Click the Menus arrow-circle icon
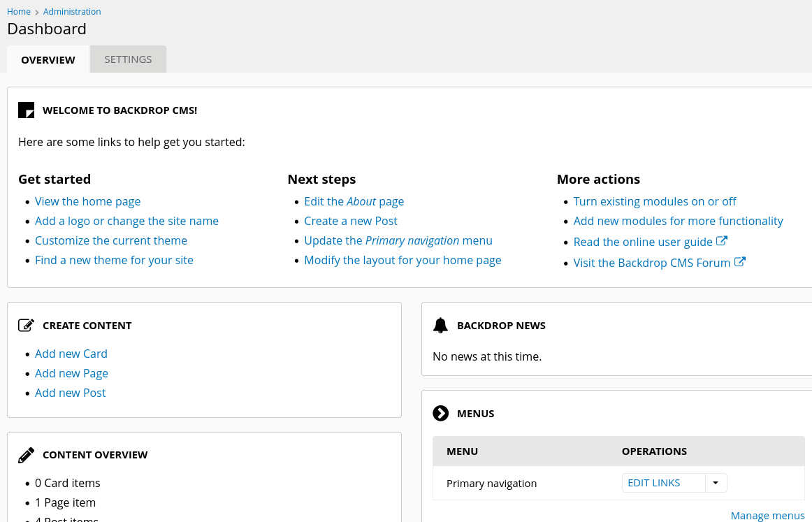The image size is (812, 522). 440,414
